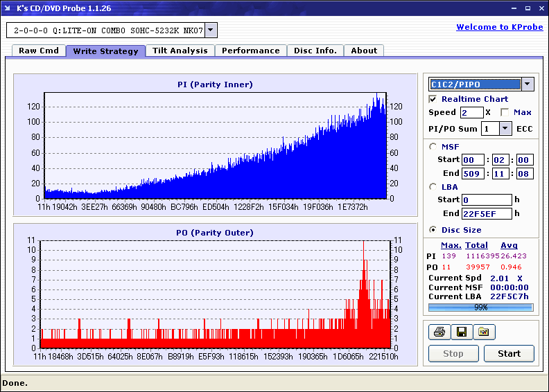This screenshot has height=392, width=549.
Task: Open the drive selection dropdown
Action: (211, 30)
